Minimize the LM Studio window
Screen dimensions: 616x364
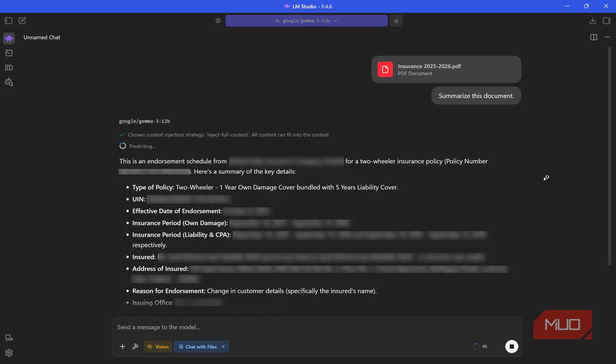click(x=567, y=6)
